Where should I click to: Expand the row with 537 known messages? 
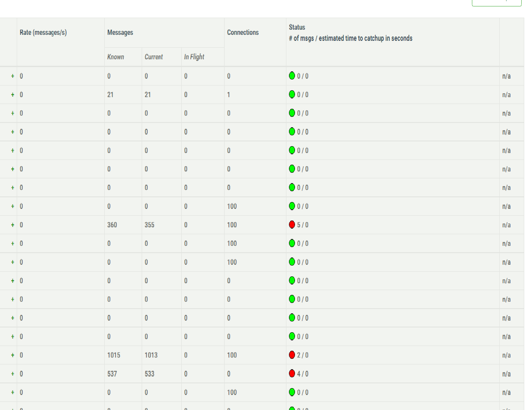pos(12,373)
